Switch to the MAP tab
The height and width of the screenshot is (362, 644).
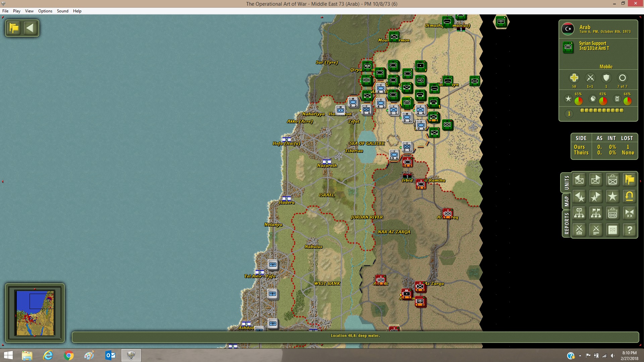point(567,201)
